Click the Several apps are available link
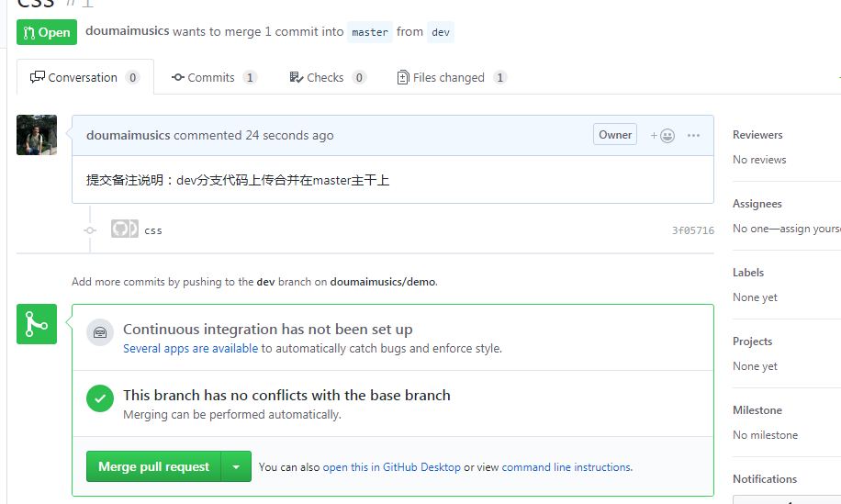Image resolution: width=841 pixels, height=504 pixels. click(x=190, y=349)
